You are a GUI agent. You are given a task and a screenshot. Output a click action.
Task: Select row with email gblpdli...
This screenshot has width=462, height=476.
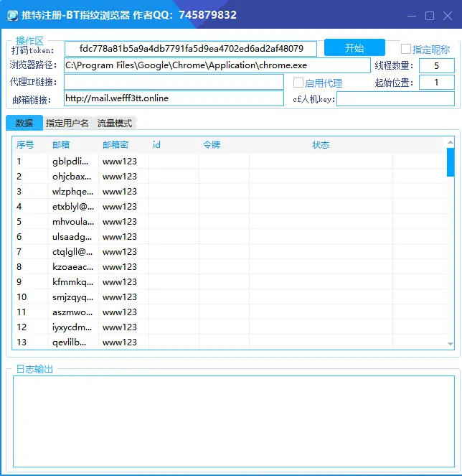click(230, 162)
